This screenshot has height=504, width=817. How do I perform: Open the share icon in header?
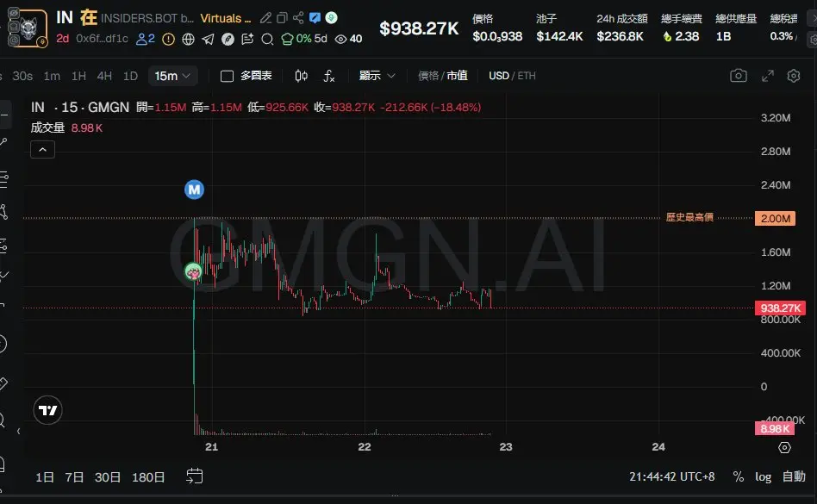(x=298, y=18)
